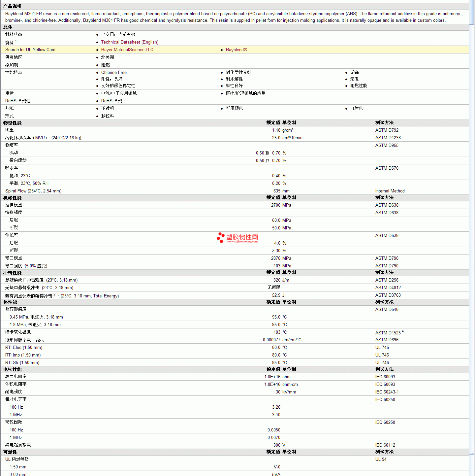This screenshot has width=475, height=476.
Task: Click the '可用颜色' appearance value
Action: pos(234,109)
